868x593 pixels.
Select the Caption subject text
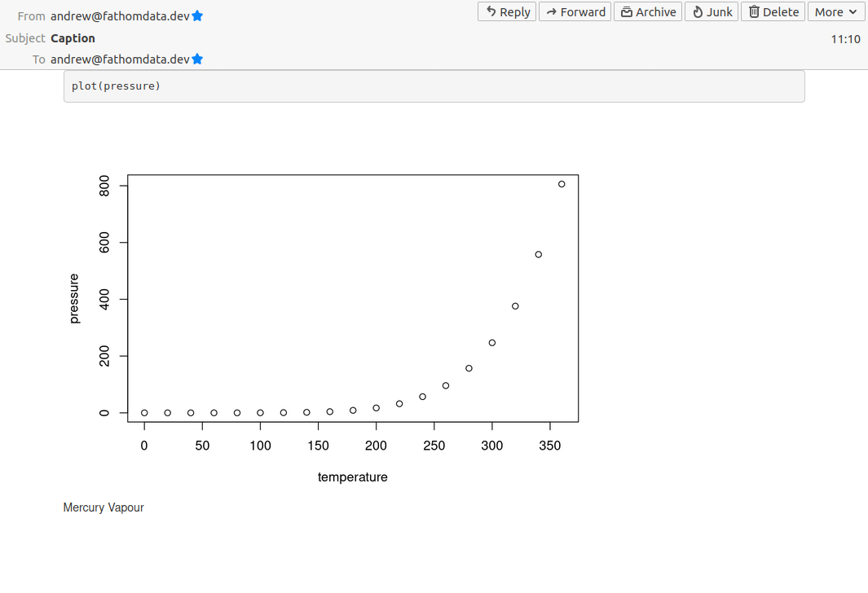click(x=73, y=38)
